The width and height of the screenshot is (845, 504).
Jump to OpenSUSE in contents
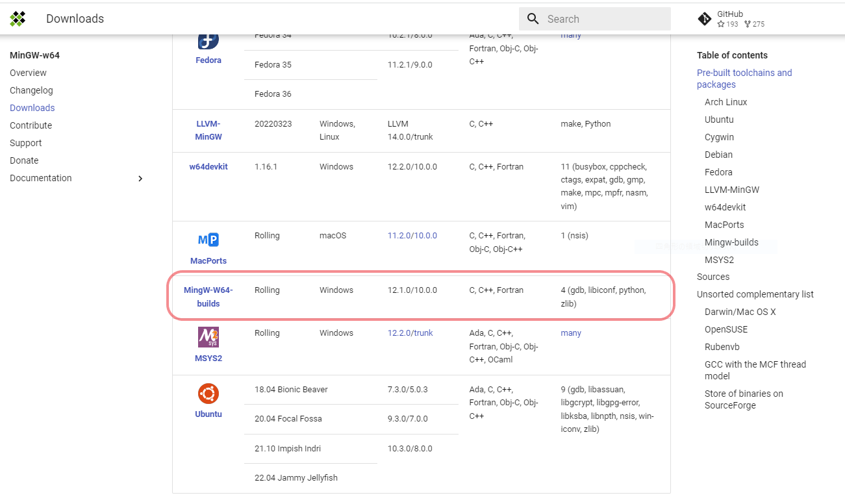point(726,329)
